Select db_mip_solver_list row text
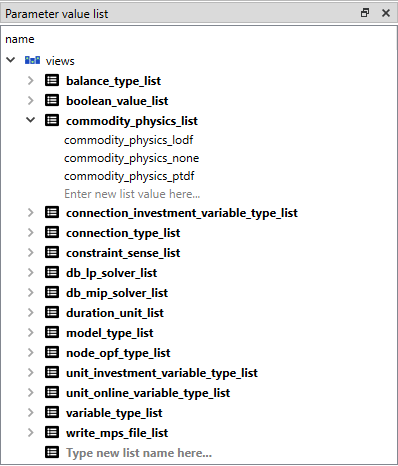 117,293
